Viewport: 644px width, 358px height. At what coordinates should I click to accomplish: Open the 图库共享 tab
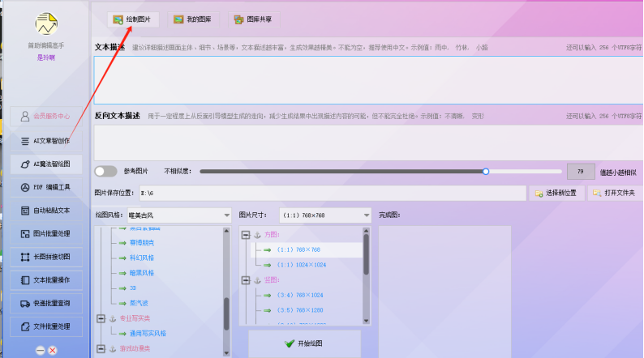pyautogui.click(x=254, y=19)
